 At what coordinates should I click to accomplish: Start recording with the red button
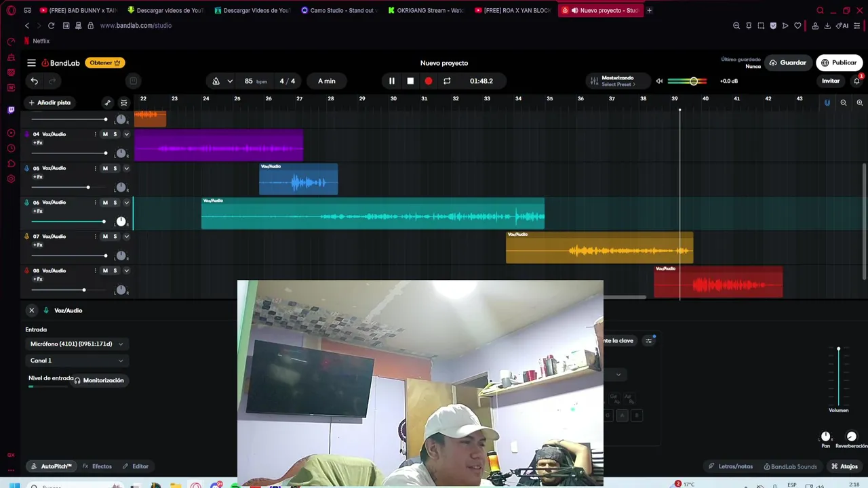tap(429, 81)
